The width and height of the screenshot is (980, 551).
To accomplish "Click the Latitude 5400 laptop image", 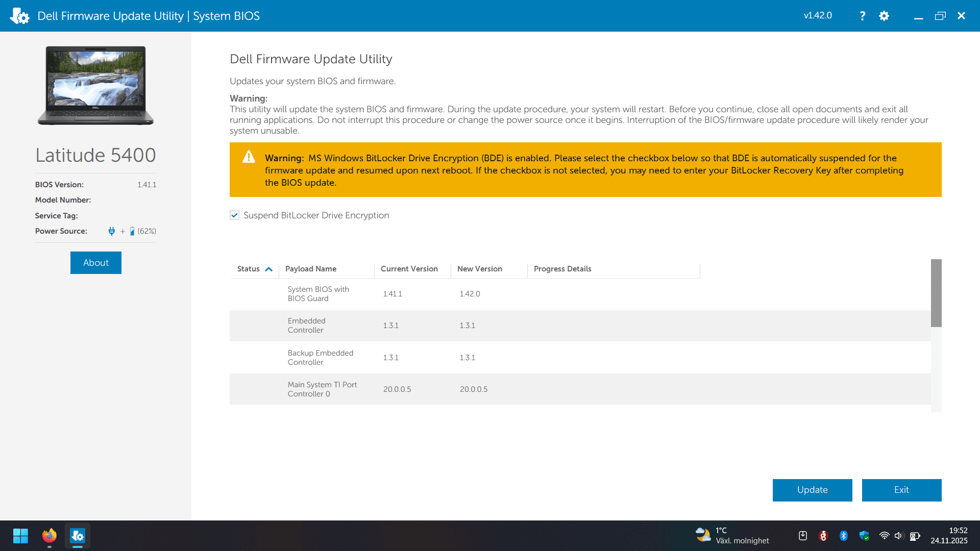I will (95, 85).
